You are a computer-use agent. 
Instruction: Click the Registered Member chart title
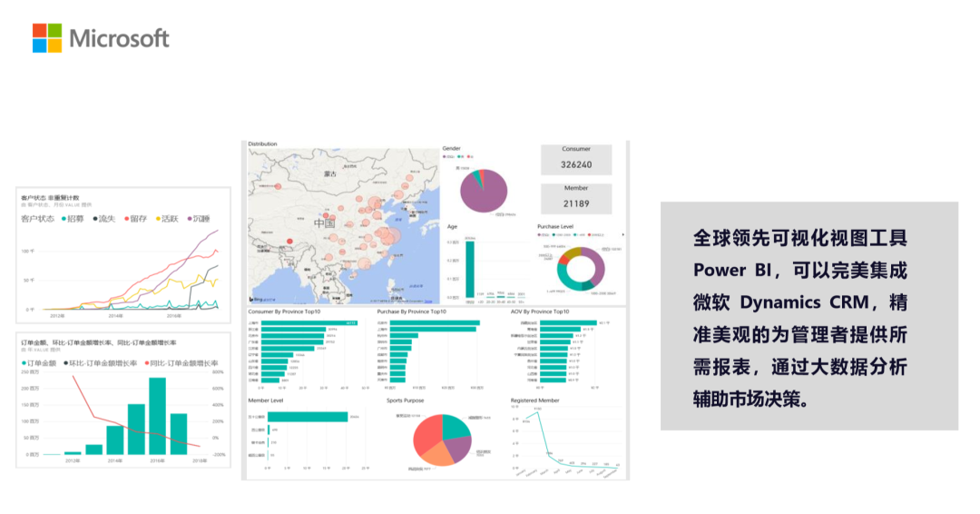click(535, 400)
